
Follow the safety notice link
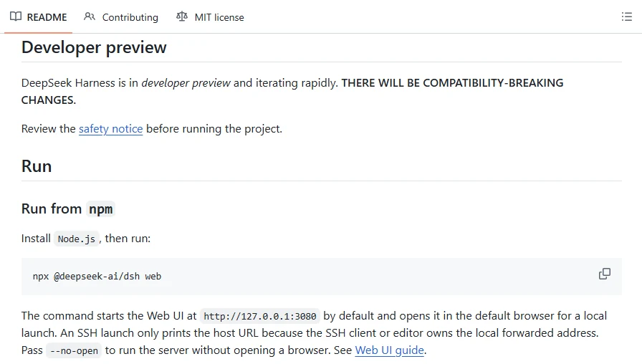(110, 128)
